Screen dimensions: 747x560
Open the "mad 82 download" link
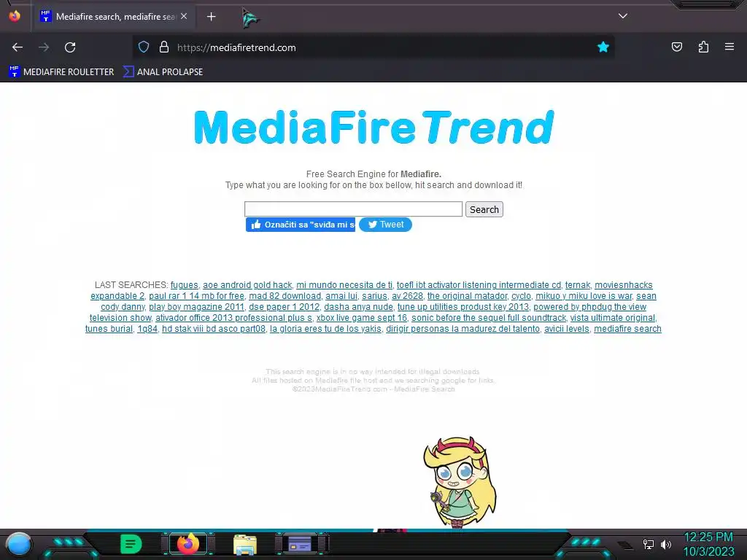pyautogui.click(x=285, y=296)
